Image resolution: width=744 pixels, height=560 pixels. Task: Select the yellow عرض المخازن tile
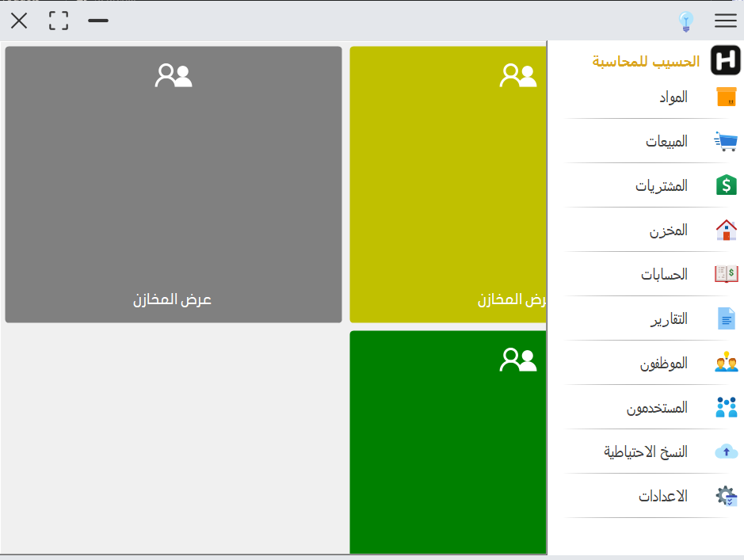(448, 185)
